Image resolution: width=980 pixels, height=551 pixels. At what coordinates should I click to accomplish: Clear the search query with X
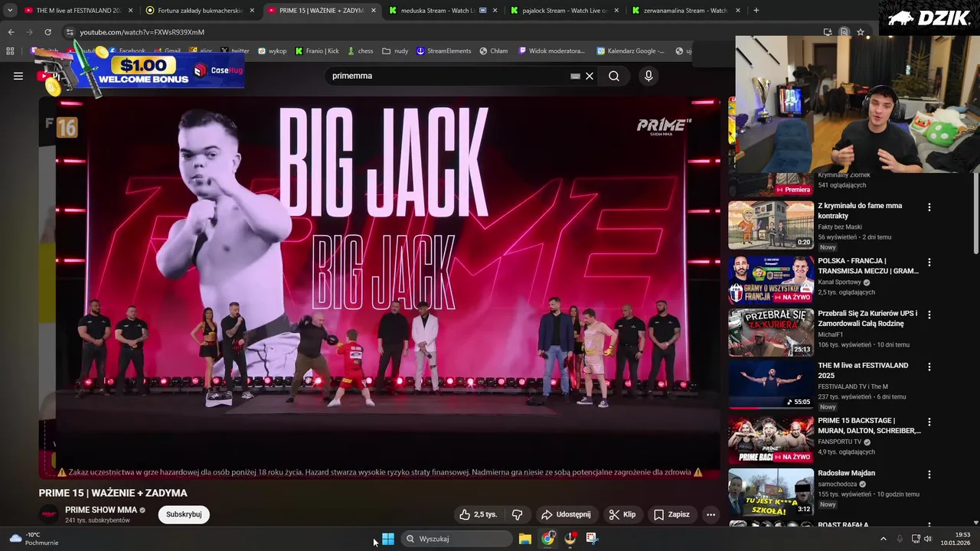tap(590, 76)
